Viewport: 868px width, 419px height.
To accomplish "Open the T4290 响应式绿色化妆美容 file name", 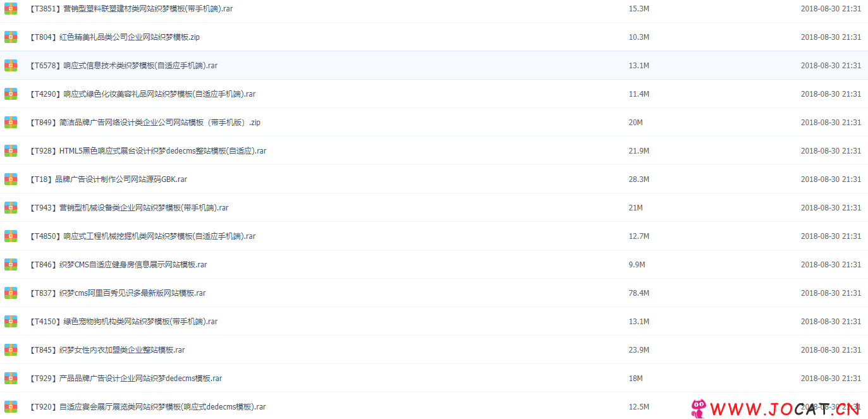I will pyautogui.click(x=142, y=94).
